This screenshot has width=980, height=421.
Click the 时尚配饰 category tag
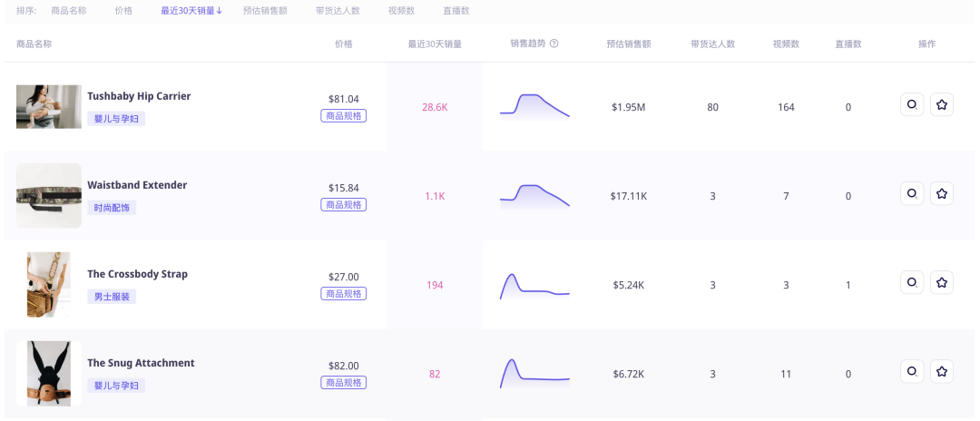[112, 208]
